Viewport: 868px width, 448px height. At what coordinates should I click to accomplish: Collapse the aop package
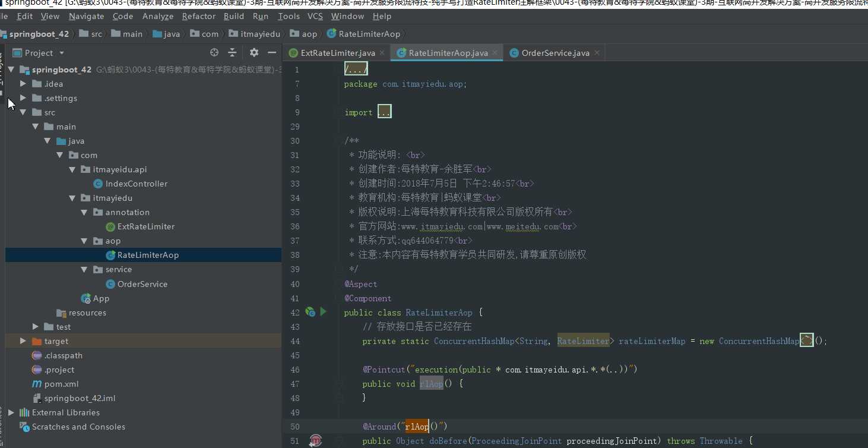point(84,241)
